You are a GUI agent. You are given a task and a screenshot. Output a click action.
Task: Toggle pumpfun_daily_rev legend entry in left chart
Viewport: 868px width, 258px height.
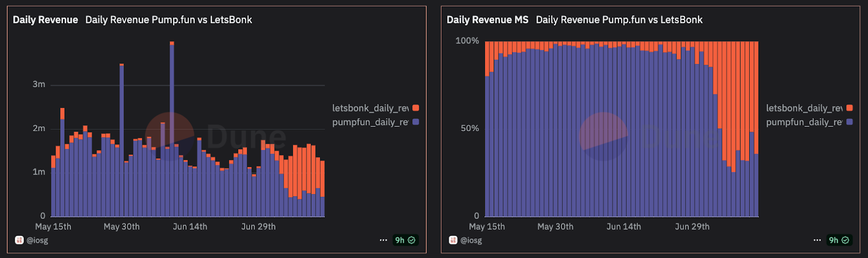pos(375,122)
